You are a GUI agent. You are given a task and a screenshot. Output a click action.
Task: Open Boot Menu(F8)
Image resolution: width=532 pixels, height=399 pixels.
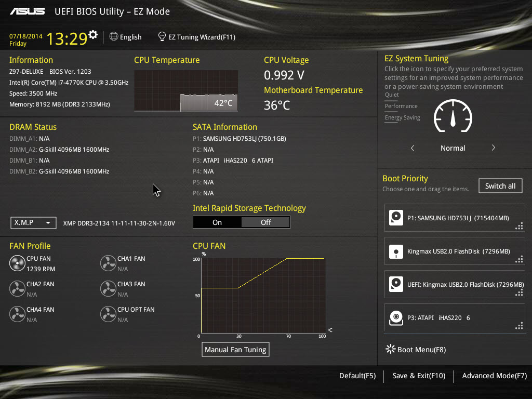(x=421, y=350)
